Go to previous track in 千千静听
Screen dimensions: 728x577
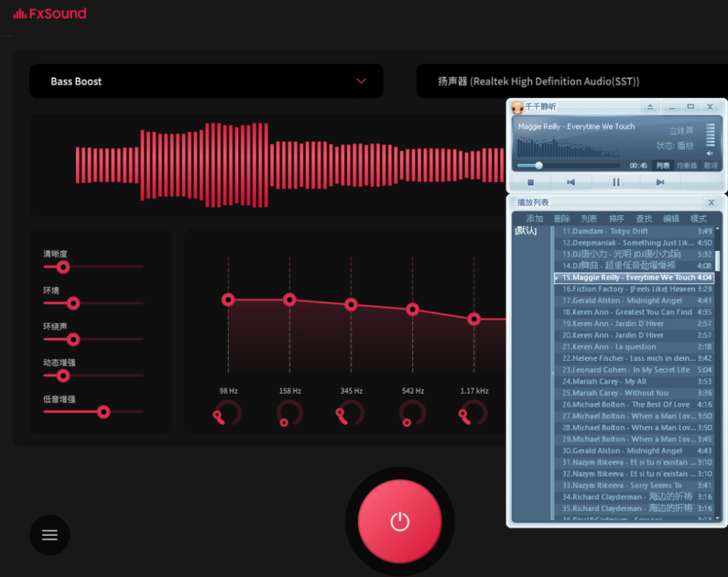[x=571, y=183]
